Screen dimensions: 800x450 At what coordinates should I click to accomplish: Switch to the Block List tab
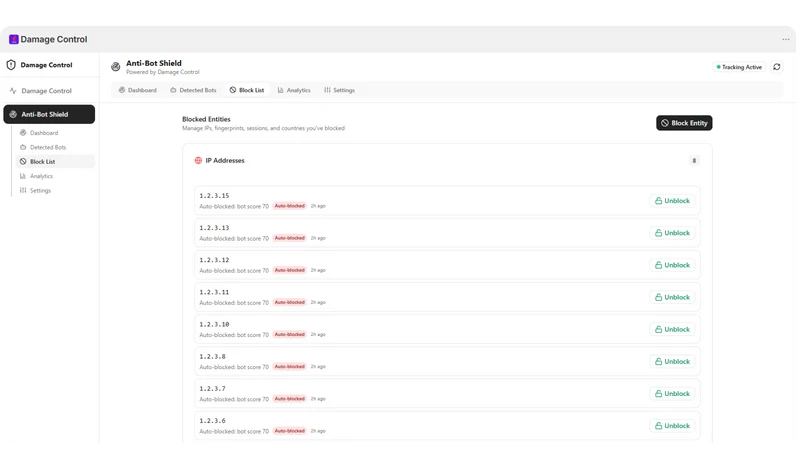pyautogui.click(x=247, y=90)
